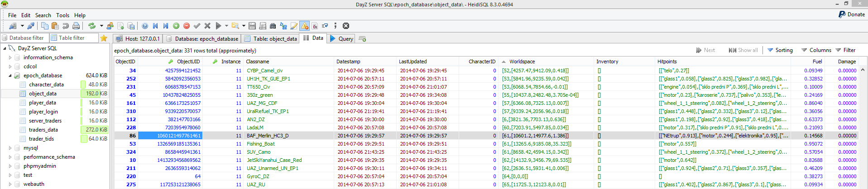Open dropdown arrow beside refresh icon

[x=101, y=26]
